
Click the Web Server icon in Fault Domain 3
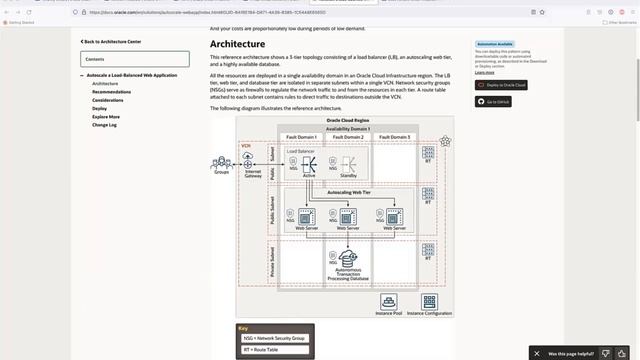coord(394,217)
